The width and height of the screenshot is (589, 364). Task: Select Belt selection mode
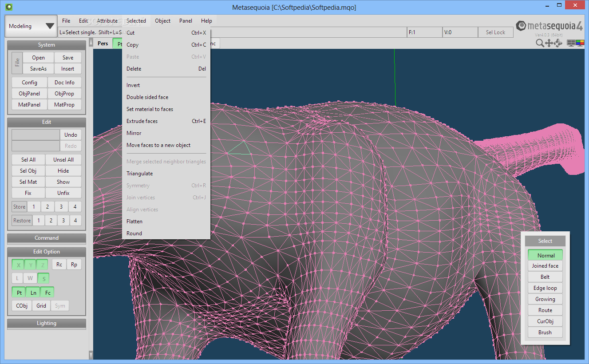click(x=546, y=277)
